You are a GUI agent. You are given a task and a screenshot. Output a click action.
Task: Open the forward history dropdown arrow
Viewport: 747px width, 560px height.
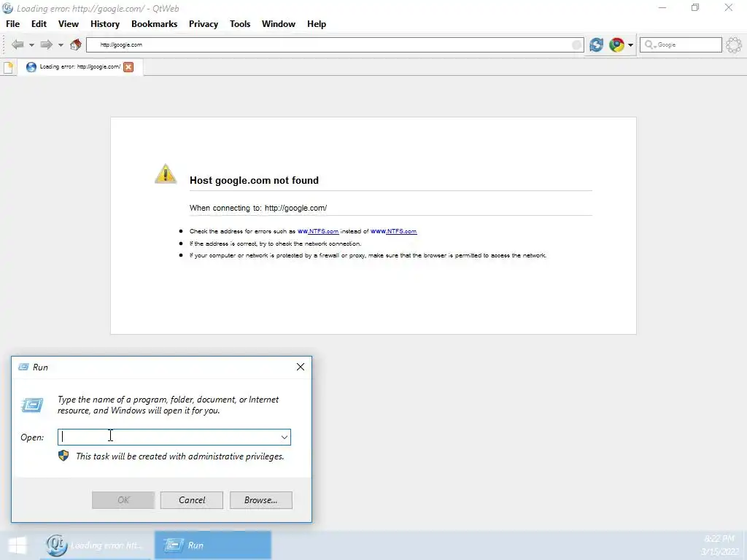click(61, 45)
